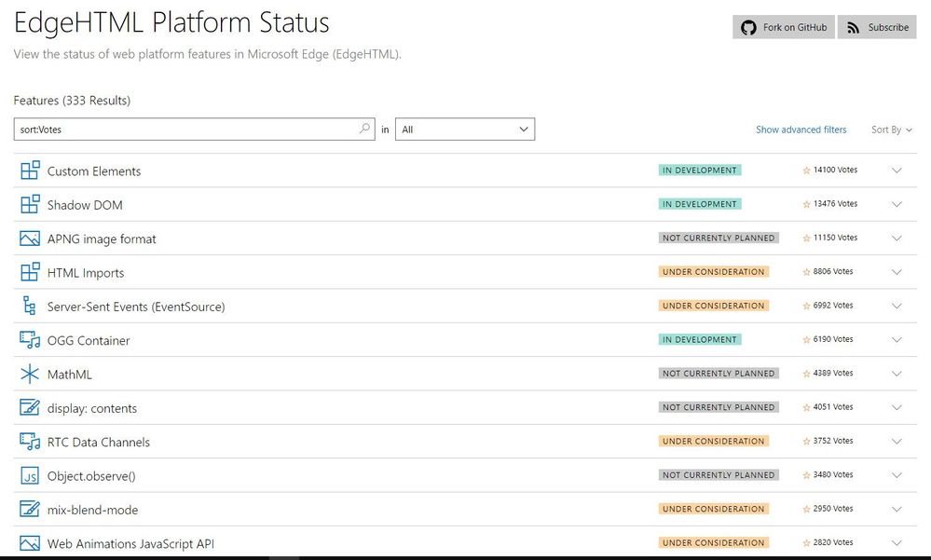The image size is (931, 560).
Task: Click the asterisk icon beside MathML
Action: pyautogui.click(x=30, y=374)
